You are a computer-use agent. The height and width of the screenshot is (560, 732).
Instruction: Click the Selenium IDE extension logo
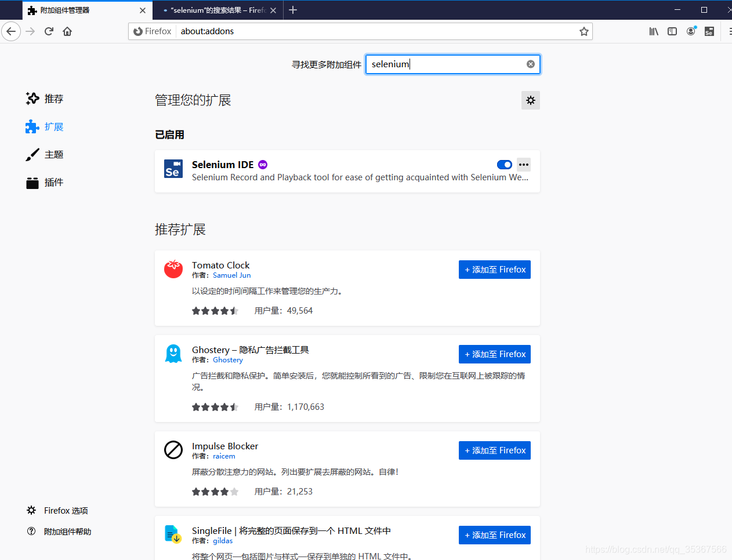pyautogui.click(x=173, y=169)
